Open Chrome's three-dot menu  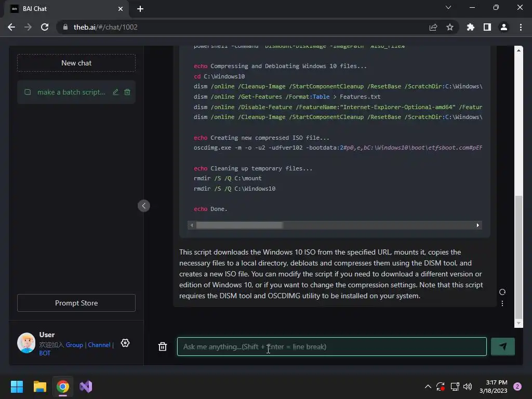tap(521, 27)
